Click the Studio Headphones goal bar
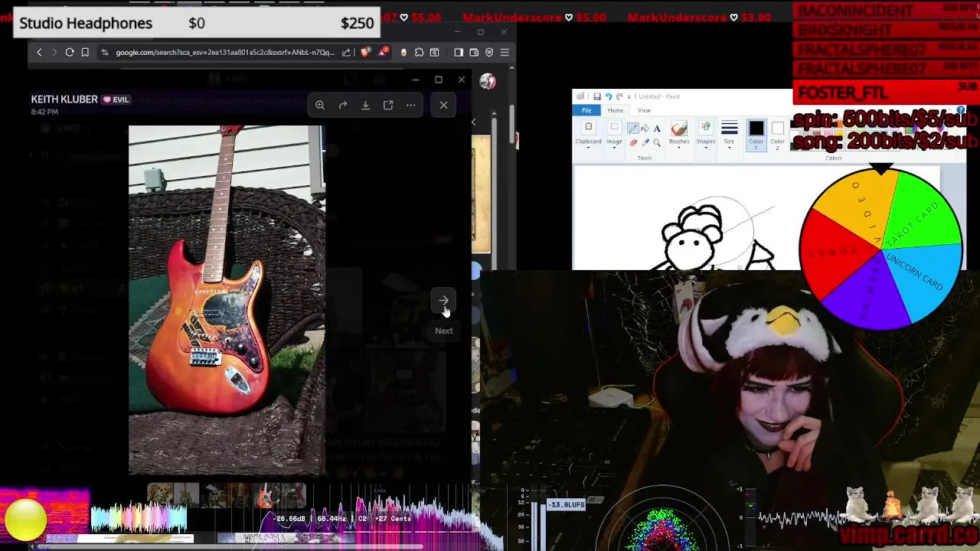 197,23
